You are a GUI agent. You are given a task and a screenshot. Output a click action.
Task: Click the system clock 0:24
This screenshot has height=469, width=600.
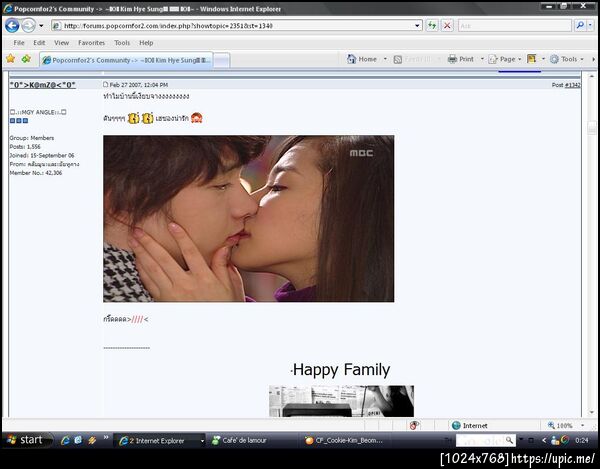pos(582,441)
